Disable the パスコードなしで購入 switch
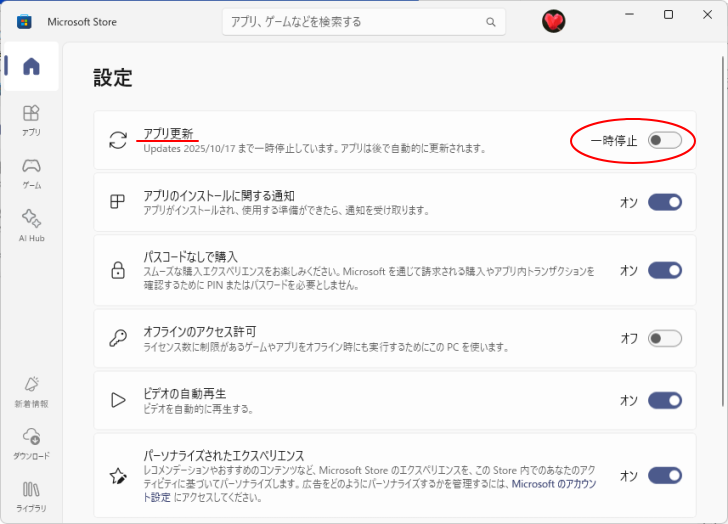Screen dimensions: 728x524 (665, 270)
